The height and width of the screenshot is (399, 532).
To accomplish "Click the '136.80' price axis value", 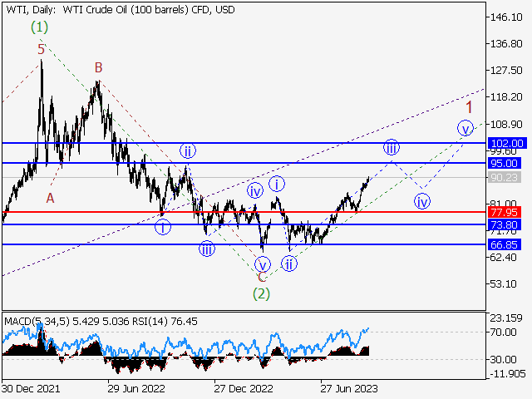I will click(506, 44).
